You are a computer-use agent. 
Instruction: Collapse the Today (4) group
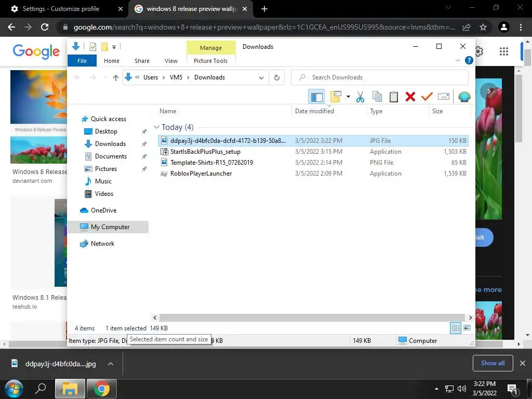pos(156,127)
